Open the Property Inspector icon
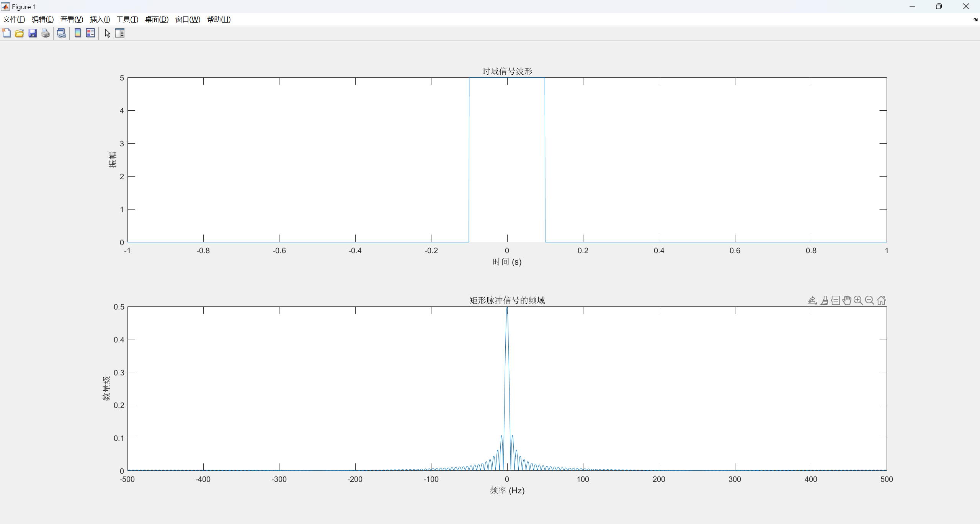This screenshot has width=980, height=524. tap(120, 33)
